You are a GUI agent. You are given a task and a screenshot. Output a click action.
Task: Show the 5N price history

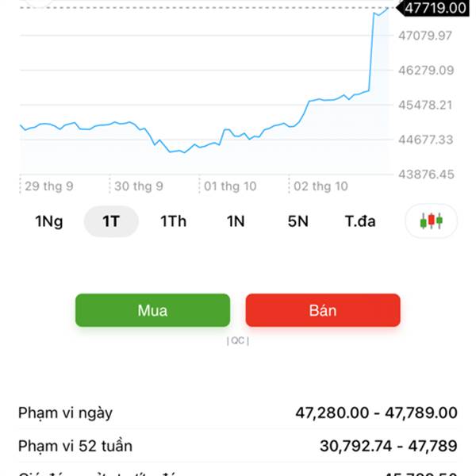(x=297, y=221)
